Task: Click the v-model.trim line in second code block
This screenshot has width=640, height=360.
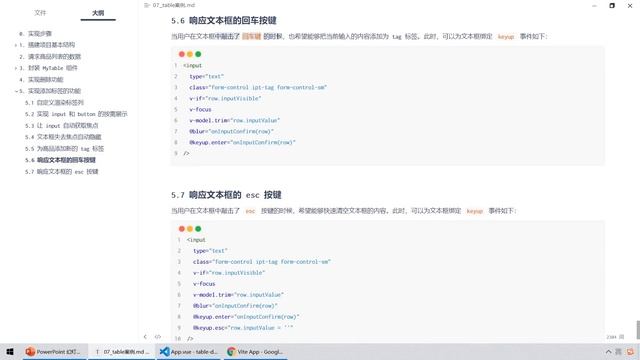Action: [x=238, y=295]
